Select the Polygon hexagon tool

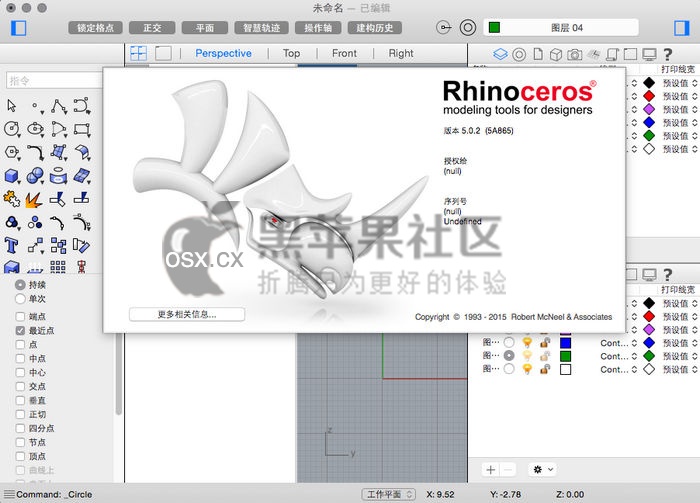point(12,152)
